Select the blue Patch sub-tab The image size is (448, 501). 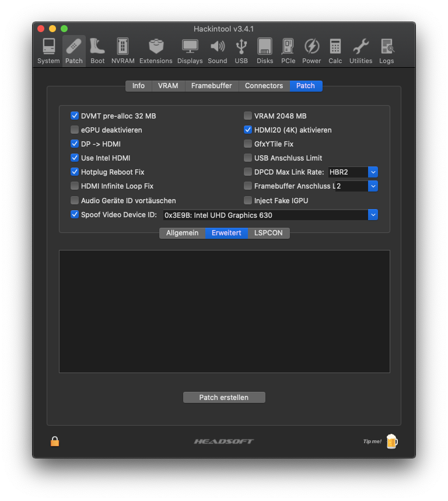[306, 86]
